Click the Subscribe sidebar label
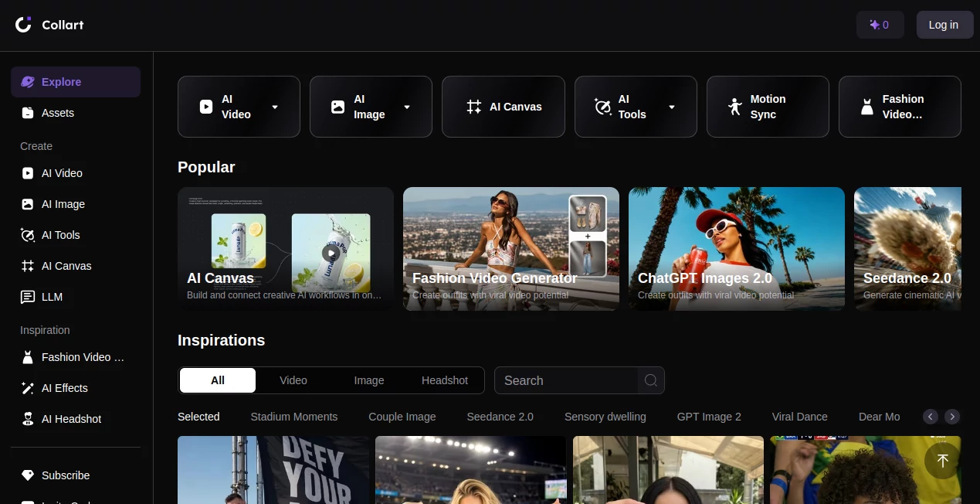Image resolution: width=980 pixels, height=504 pixels. coord(66,475)
